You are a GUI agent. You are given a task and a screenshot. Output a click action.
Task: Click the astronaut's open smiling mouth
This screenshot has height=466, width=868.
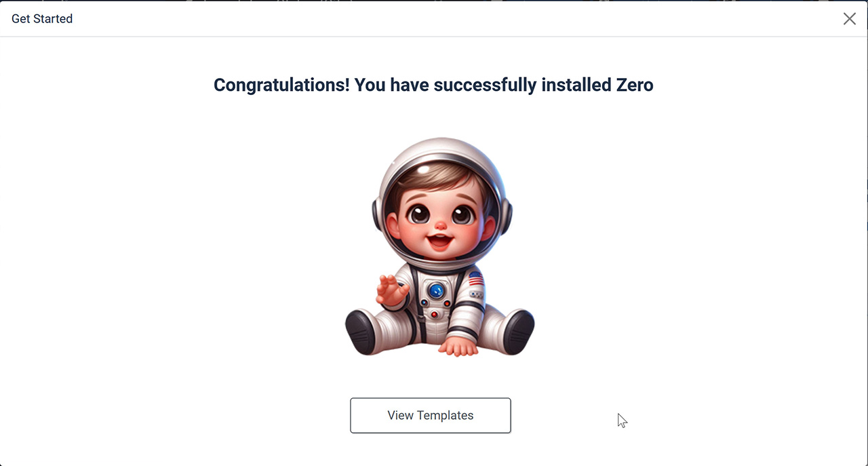point(440,240)
